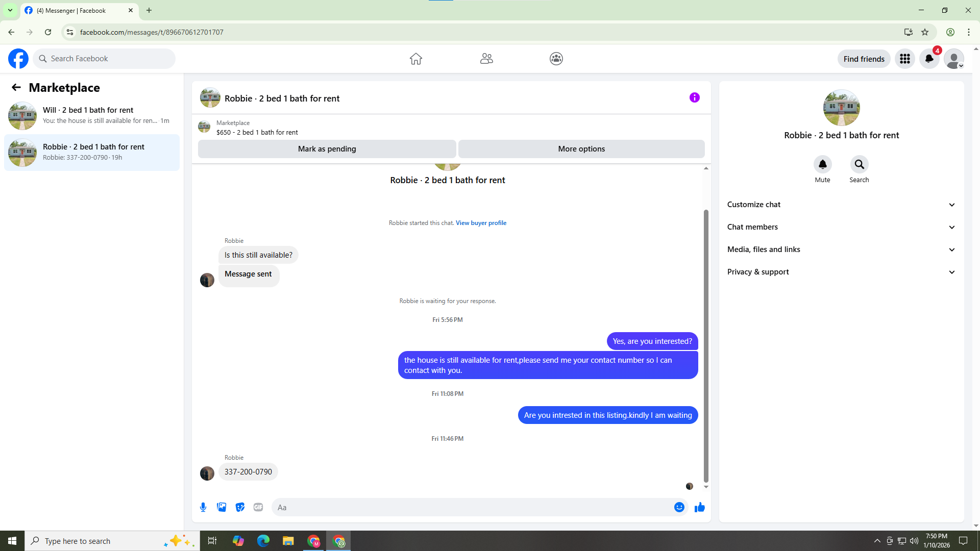Viewport: 980px width, 551px height.
Task: Open Will's 2 bed rental conversation
Action: pyautogui.click(x=92, y=115)
